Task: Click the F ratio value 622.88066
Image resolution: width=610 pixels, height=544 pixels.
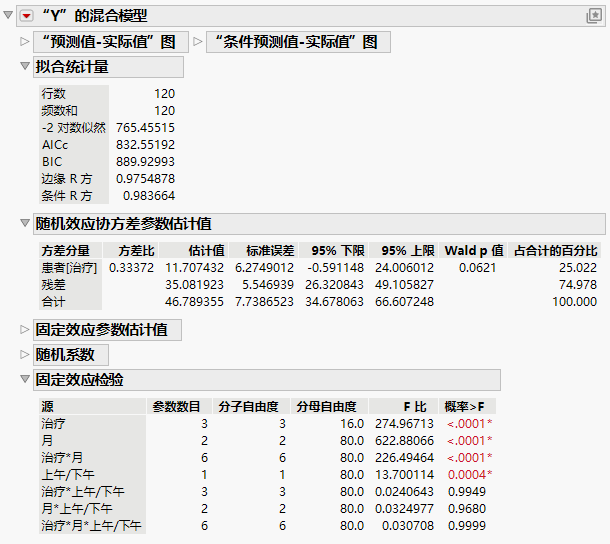Action: [x=404, y=441]
